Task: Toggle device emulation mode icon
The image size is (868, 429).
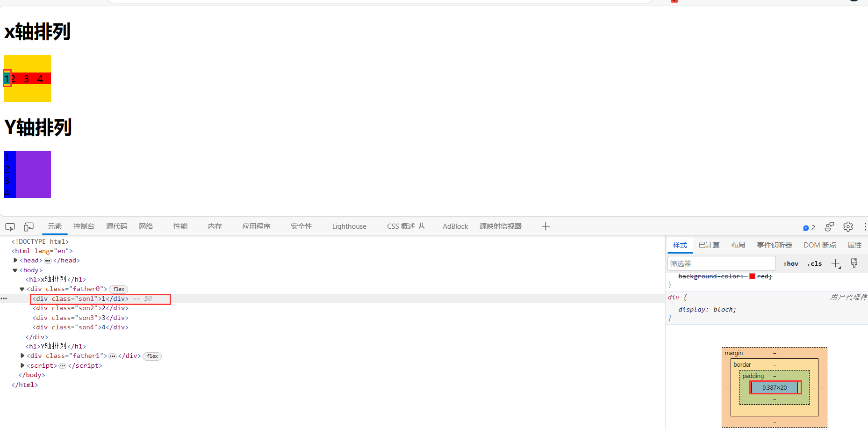Action: pos(29,227)
